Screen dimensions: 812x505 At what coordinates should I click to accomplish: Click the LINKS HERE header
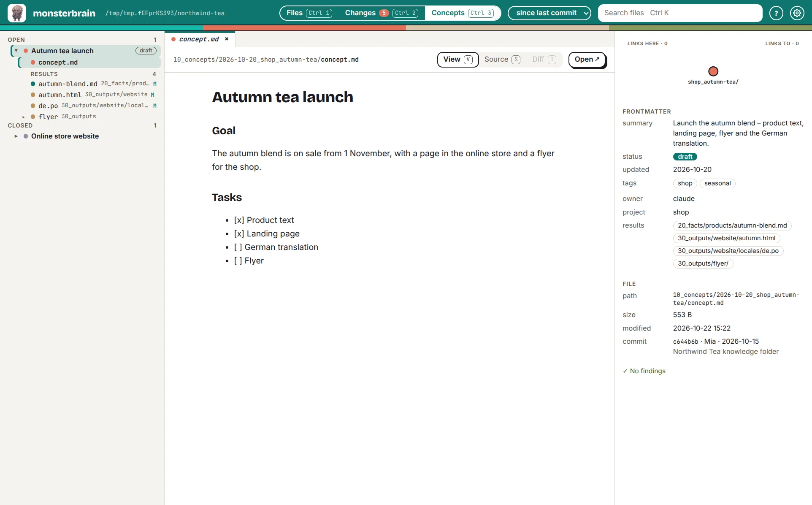[647, 43]
